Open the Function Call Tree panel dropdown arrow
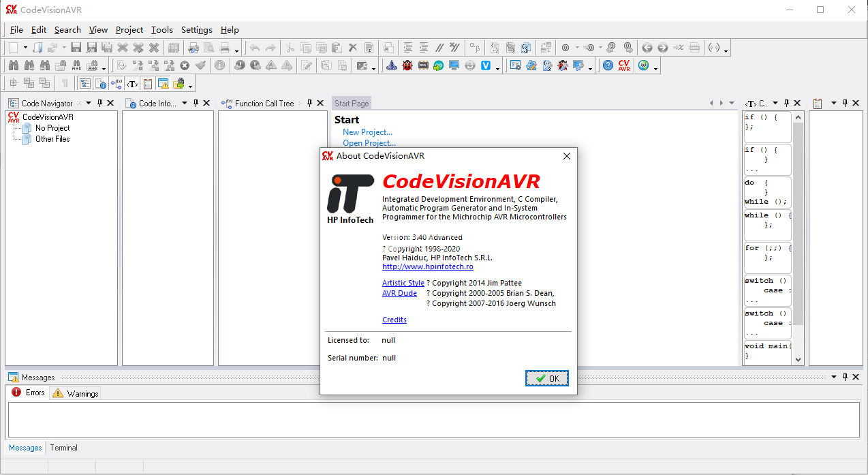Image resolution: width=868 pixels, height=475 pixels. pos(300,103)
